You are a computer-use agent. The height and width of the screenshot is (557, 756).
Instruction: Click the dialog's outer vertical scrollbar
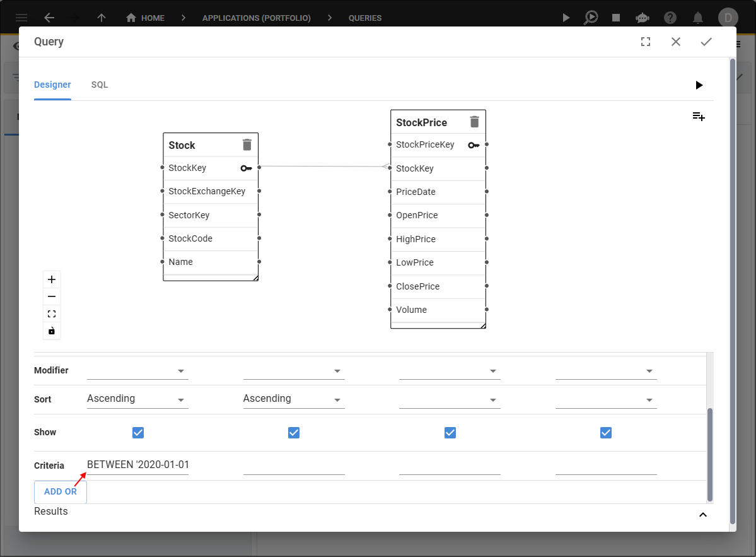click(733, 291)
